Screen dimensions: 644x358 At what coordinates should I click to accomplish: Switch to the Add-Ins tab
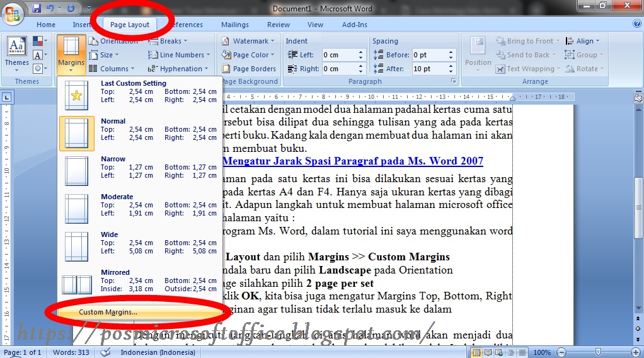pos(354,25)
